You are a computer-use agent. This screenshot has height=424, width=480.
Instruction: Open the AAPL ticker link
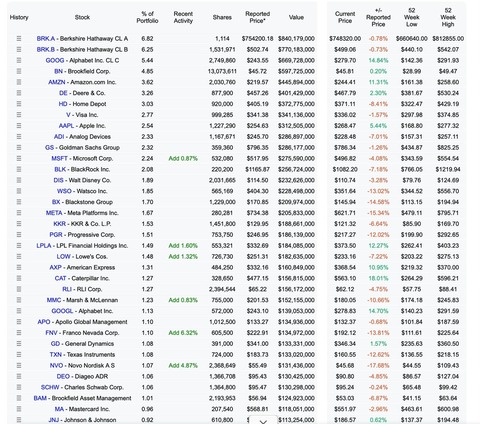66,126
